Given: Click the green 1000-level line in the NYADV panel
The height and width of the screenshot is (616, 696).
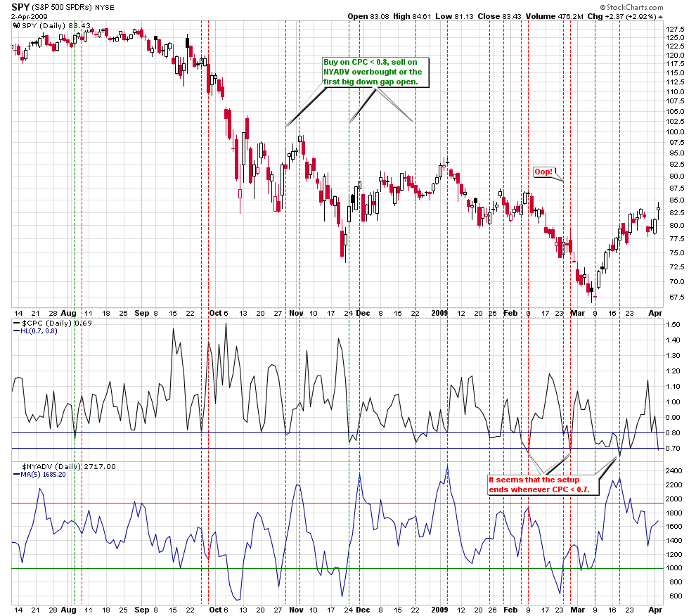Looking at the screenshot, I should coord(337,568).
